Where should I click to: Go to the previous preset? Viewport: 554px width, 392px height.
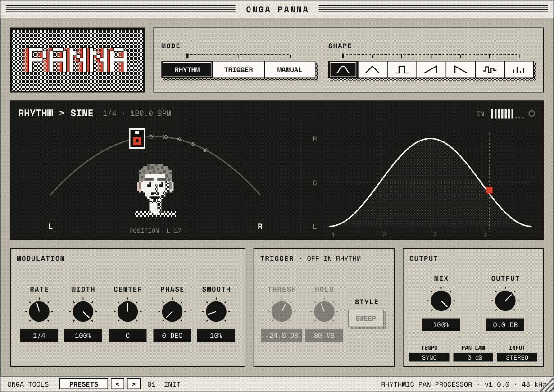[x=118, y=384]
